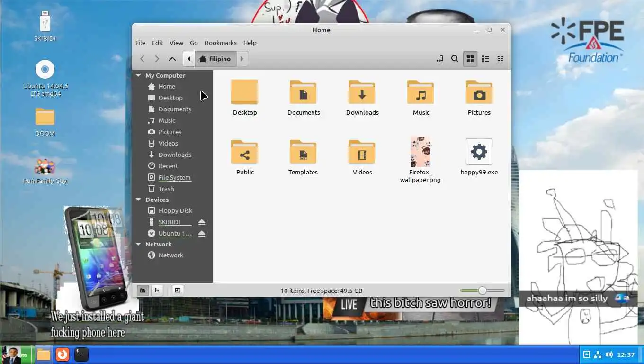644x364 pixels.
Task: Launch terminal from taskbar
Action: pos(81,355)
